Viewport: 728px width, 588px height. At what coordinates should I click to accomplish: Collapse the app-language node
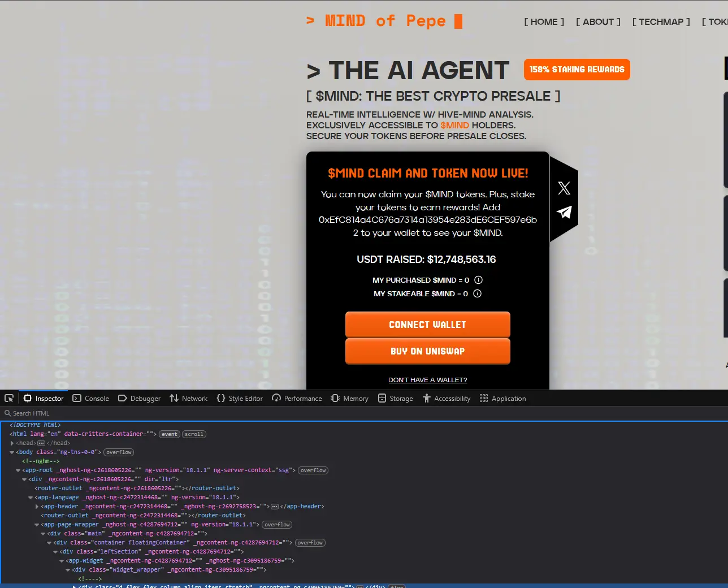[31, 498]
